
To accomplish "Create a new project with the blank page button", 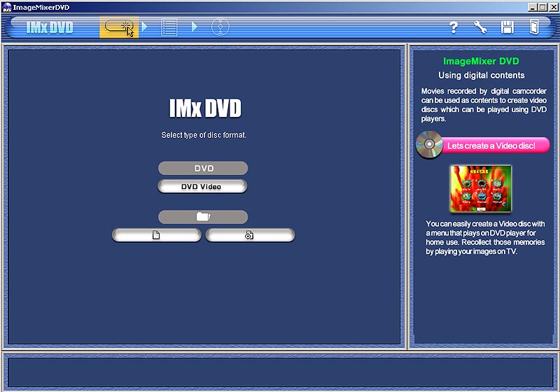I will tap(156, 235).
